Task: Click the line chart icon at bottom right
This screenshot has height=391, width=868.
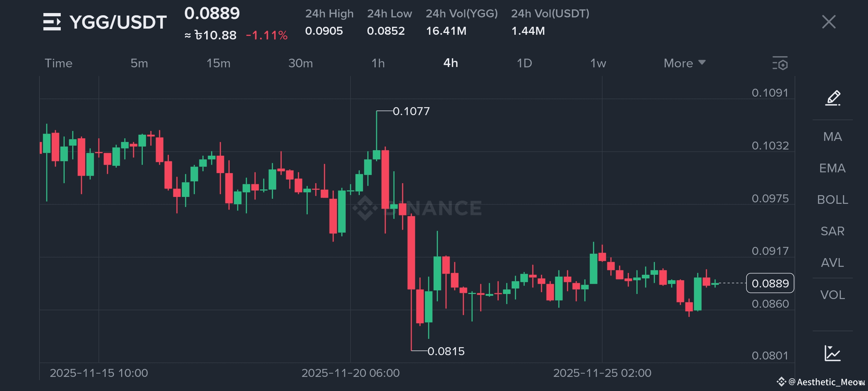Action: pos(833,353)
